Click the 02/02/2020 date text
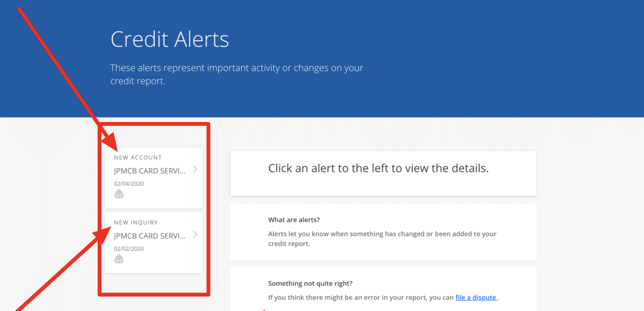This screenshot has height=311, width=644. [129, 249]
